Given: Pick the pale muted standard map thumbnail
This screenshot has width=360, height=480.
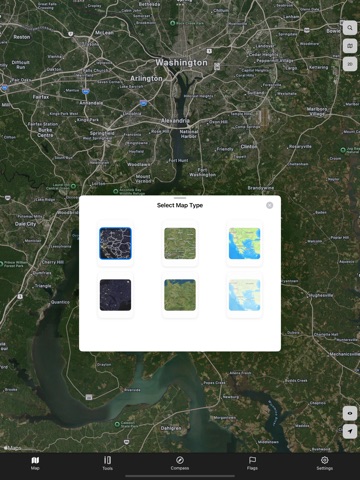Looking at the screenshot, I should click(244, 295).
